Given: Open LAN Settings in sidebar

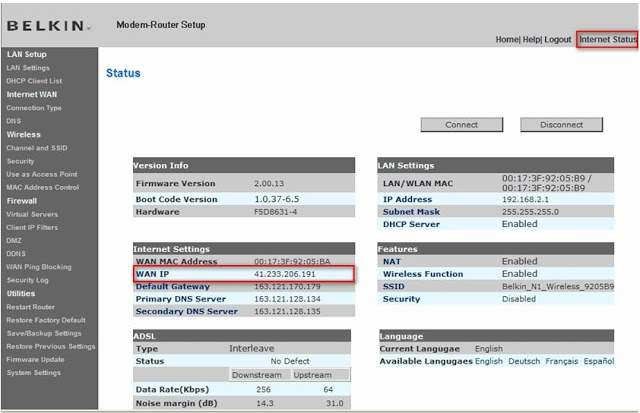Looking at the screenshot, I should (x=28, y=68).
